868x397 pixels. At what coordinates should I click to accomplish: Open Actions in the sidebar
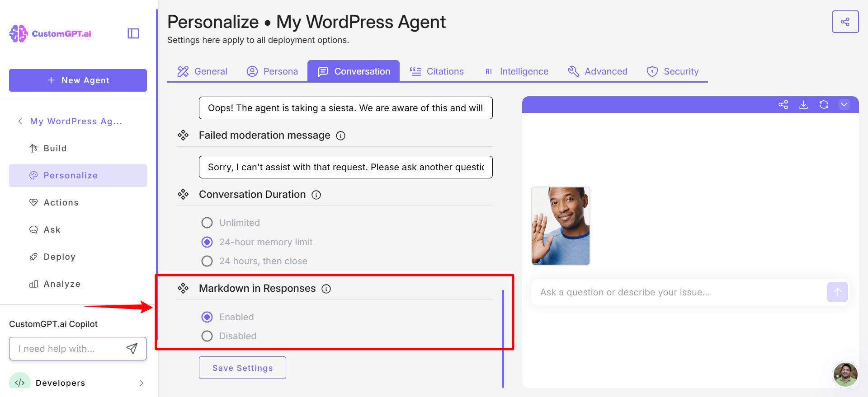tap(78, 202)
